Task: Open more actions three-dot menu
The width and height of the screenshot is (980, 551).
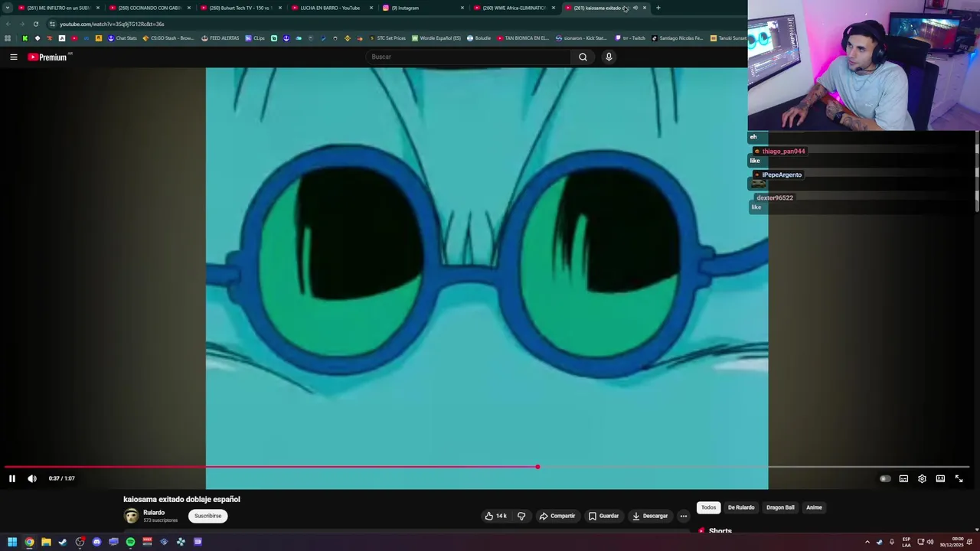Action: click(x=684, y=516)
